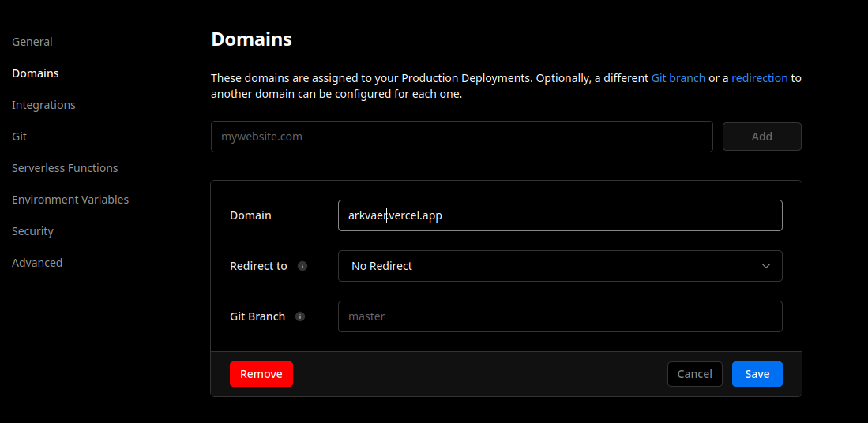Follow the redirection link
868x423 pixels.
point(760,78)
